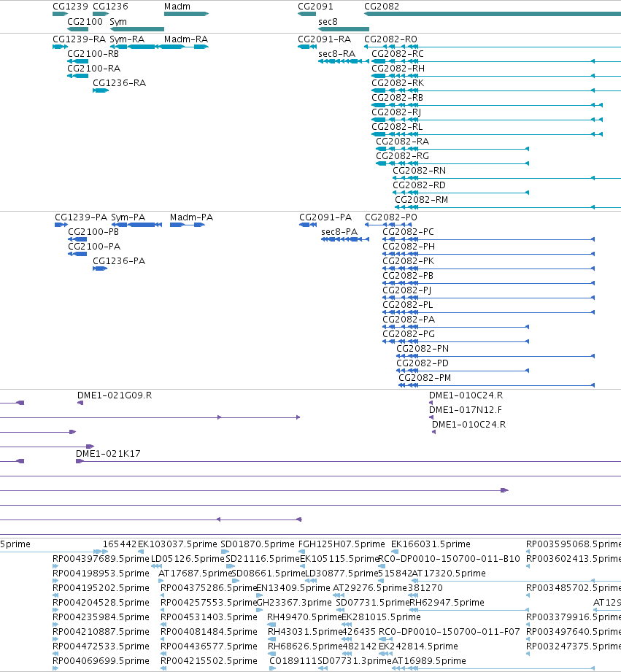
Task: Open transcript CG1239-RA
Action: pos(80,39)
